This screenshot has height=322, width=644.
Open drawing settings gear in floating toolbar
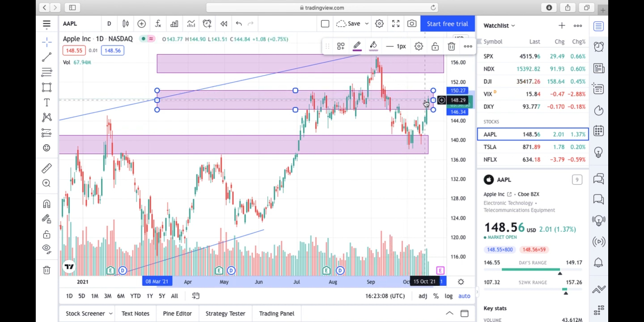click(419, 46)
